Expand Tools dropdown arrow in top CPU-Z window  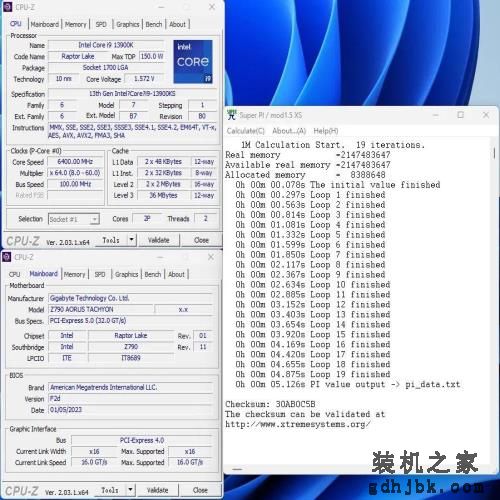click(x=132, y=240)
